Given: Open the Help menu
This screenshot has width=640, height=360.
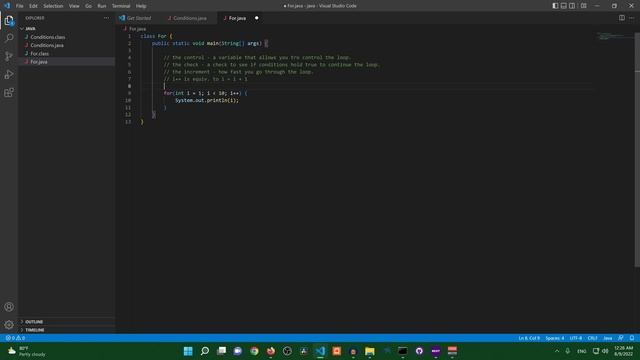Looking at the screenshot, I should coord(141,6).
